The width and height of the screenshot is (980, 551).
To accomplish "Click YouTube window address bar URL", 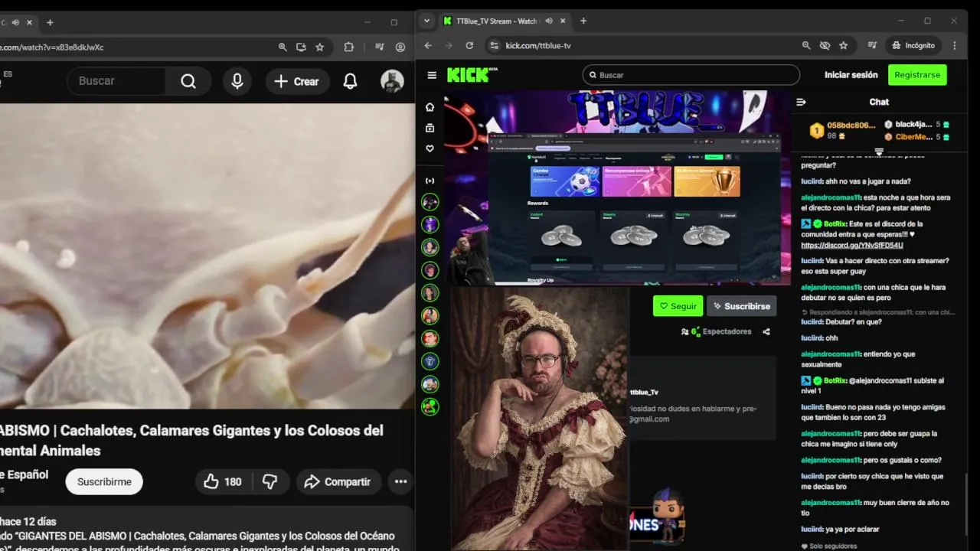I will pos(52,47).
